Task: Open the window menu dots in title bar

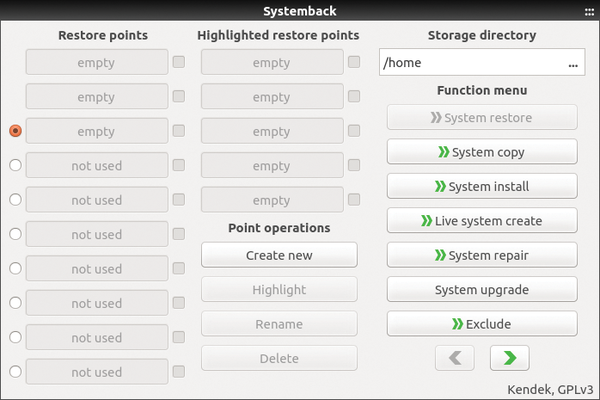Action: pyautogui.click(x=589, y=12)
